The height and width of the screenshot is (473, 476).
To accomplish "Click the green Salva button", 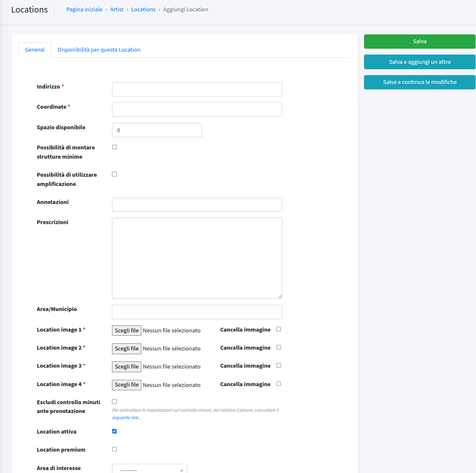I will (x=419, y=42).
